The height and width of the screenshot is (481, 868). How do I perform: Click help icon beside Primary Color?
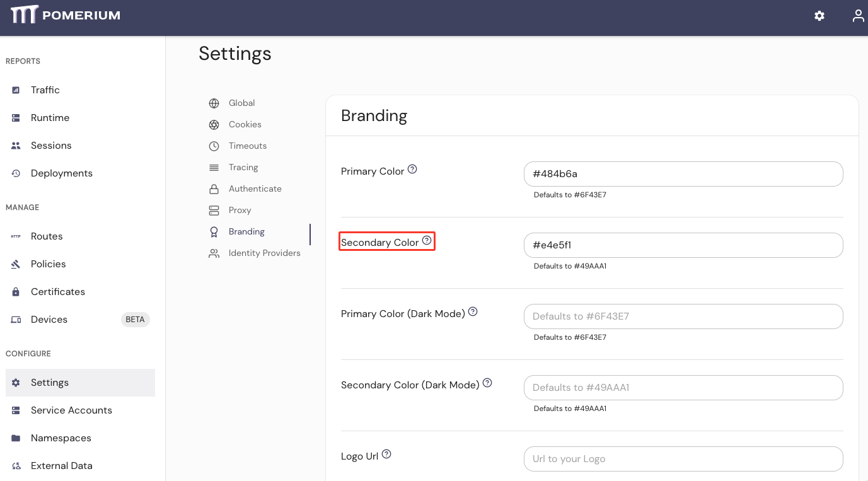tap(412, 170)
